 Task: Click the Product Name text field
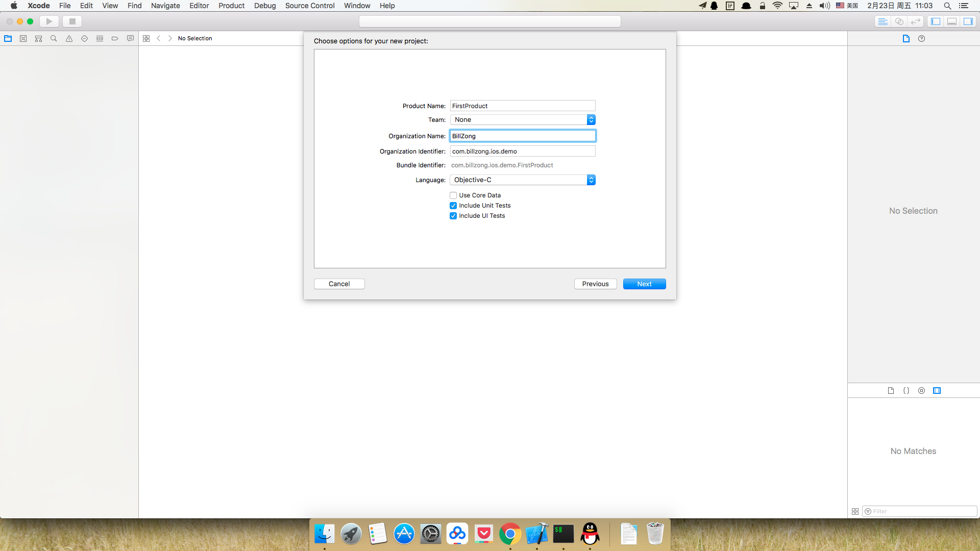tap(523, 106)
